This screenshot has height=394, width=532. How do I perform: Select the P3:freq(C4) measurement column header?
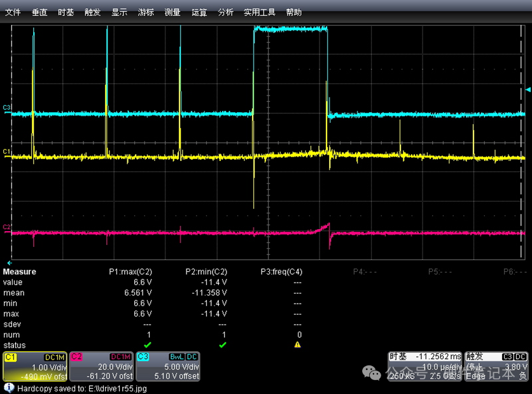281,272
